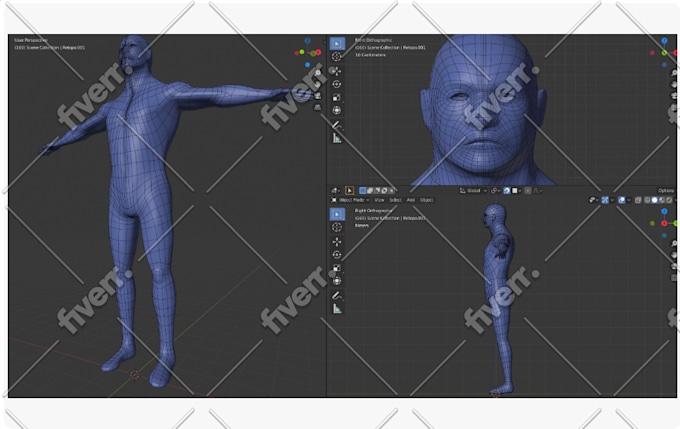
Task: Click the Tweak select tool icon in header
Action: 349,190
